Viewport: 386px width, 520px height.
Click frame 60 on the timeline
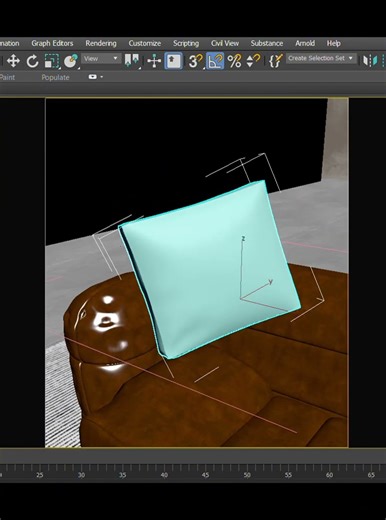point(329,475)
